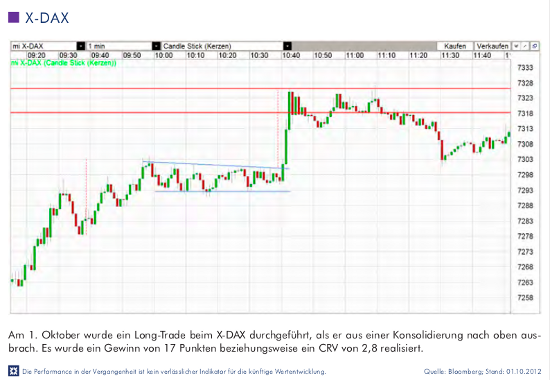Click the 7258 price axis label
The image size is (550, 380).
point(525,298)
